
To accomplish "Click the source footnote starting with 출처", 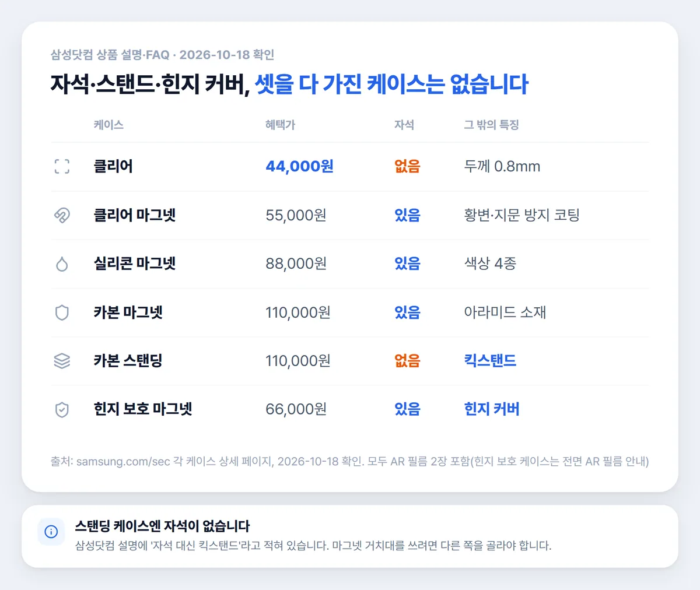I will (x=350, y=462).
